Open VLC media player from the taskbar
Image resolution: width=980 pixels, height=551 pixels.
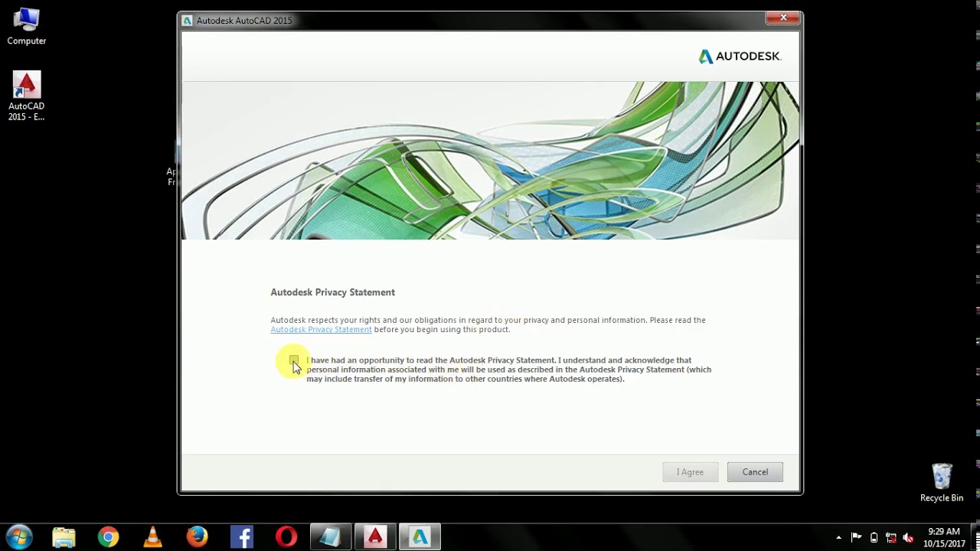[x=153, y=536]
